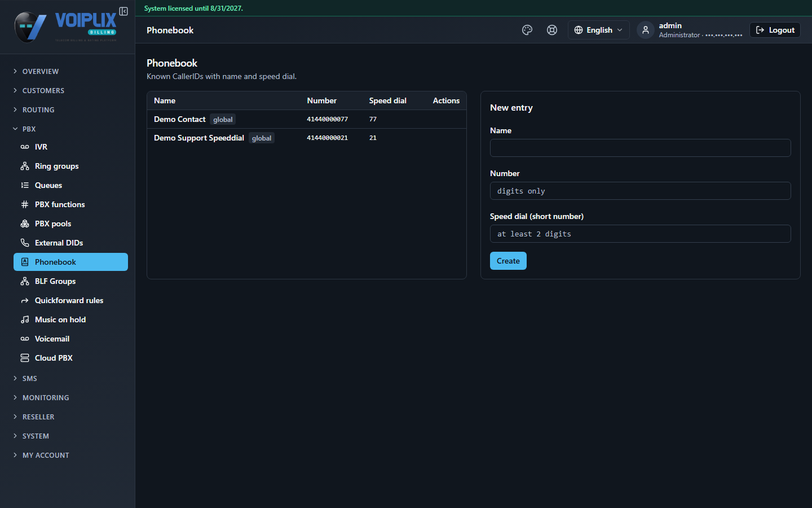Open Ring groups via its sidebar icon
The height and width of the screenshot is (508, 812).
[x=25, y=166]
